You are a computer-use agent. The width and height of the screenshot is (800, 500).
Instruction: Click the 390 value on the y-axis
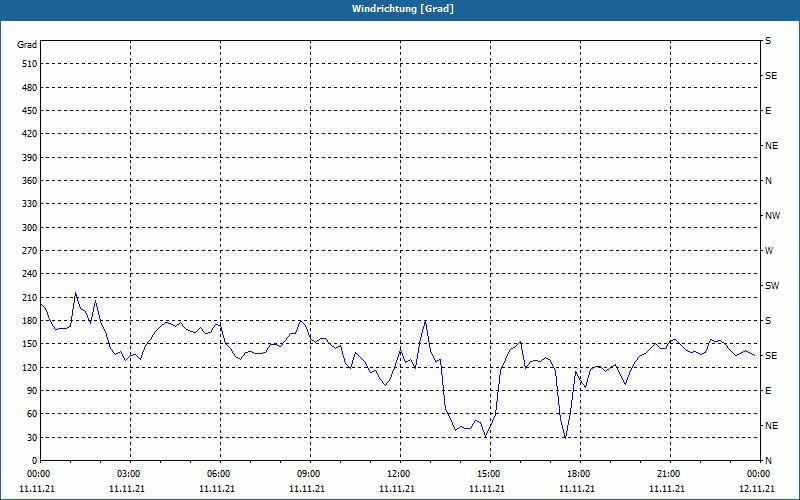(30, 158)
